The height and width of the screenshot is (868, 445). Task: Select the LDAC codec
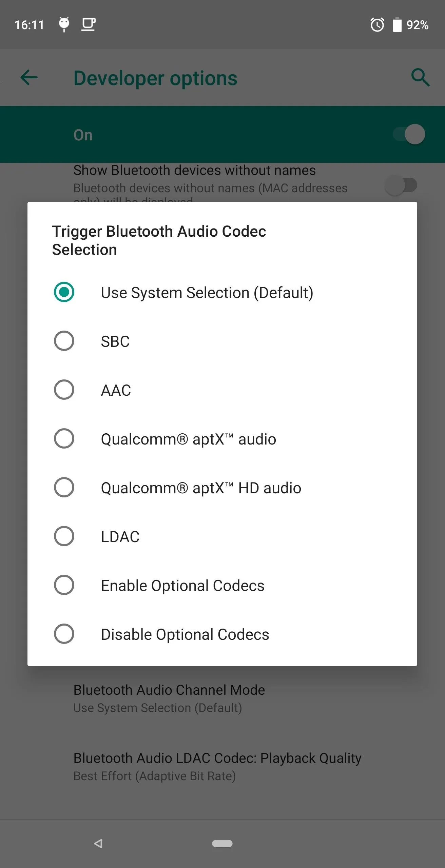pos(222,536)
